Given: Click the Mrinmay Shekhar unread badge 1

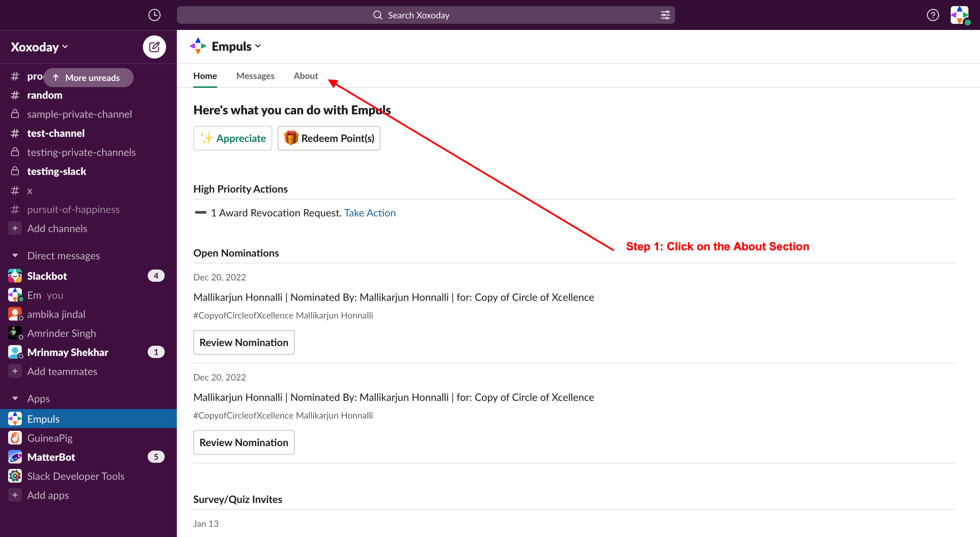Looking at the screenshot, I should pyautogui.click(x=156, y=352).
